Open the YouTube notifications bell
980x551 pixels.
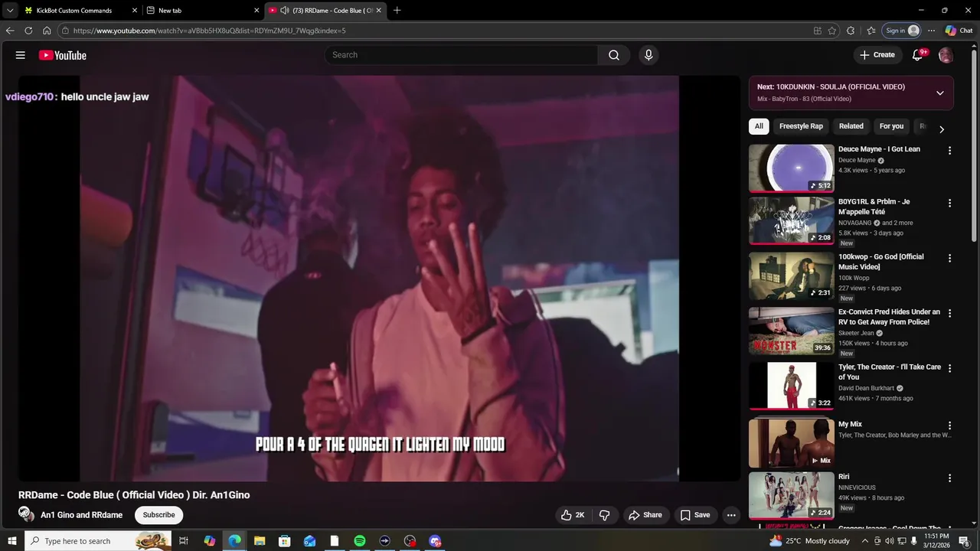(x=917, y=55)
